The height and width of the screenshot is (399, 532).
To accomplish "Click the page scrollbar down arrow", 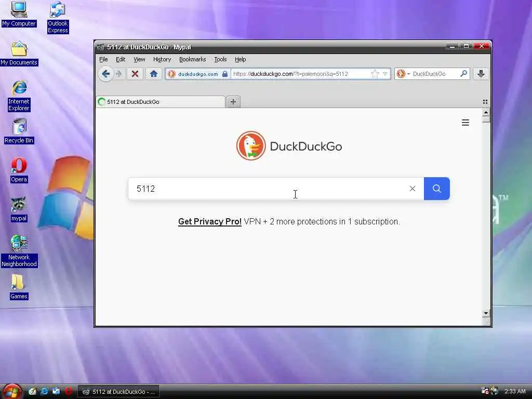I will (486, 313).
